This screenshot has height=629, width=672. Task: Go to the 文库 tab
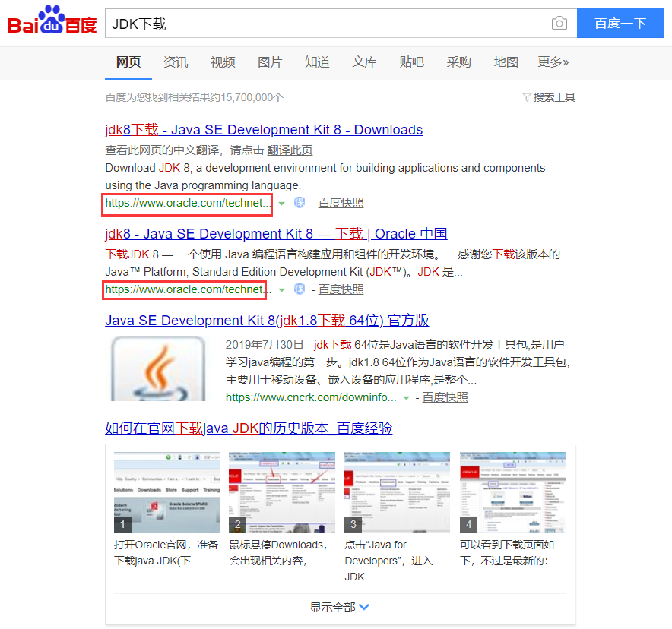(364, 62)
